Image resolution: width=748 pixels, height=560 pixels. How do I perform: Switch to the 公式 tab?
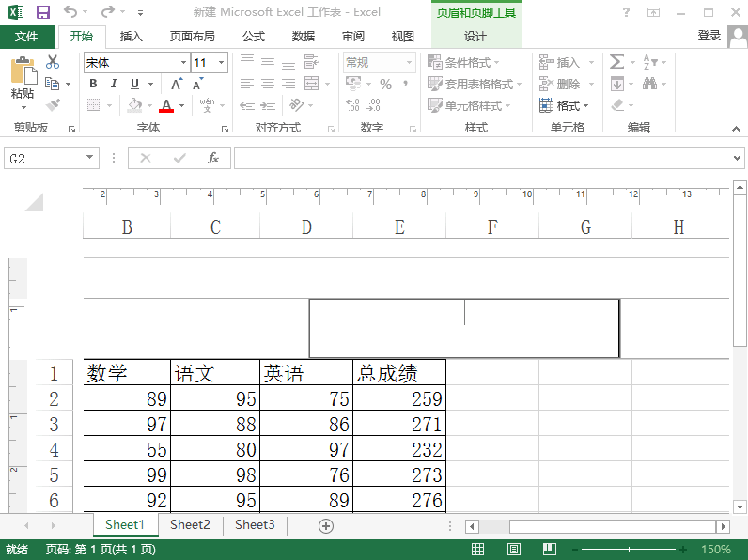(x=254, y=37)
